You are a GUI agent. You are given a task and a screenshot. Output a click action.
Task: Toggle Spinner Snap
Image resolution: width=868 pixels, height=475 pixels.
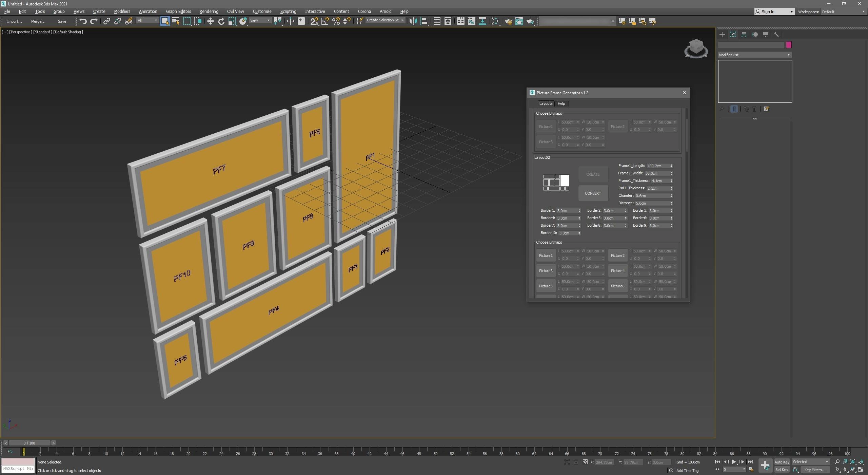coord(347,21)
